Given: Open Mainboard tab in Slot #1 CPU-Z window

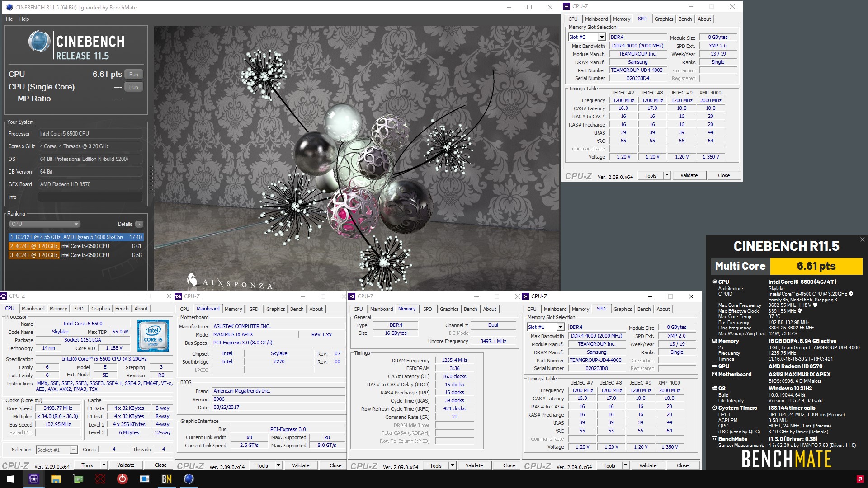Looking at the screenshot, I should (555, 309).
